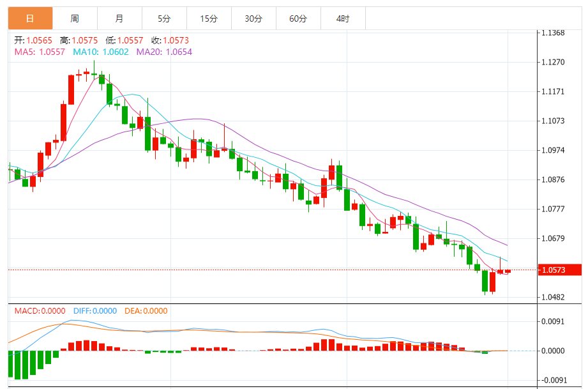Click the 0.0000 MACD axis label
Viewport: 588px width, 389px height.
553,351
